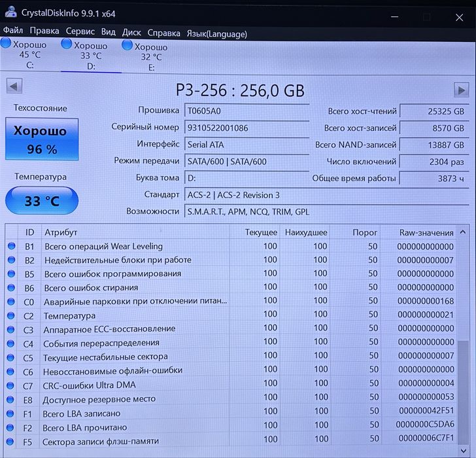Click the blue status dot of row F1
The height and width of the screenshot is (458, 476).
10,414
